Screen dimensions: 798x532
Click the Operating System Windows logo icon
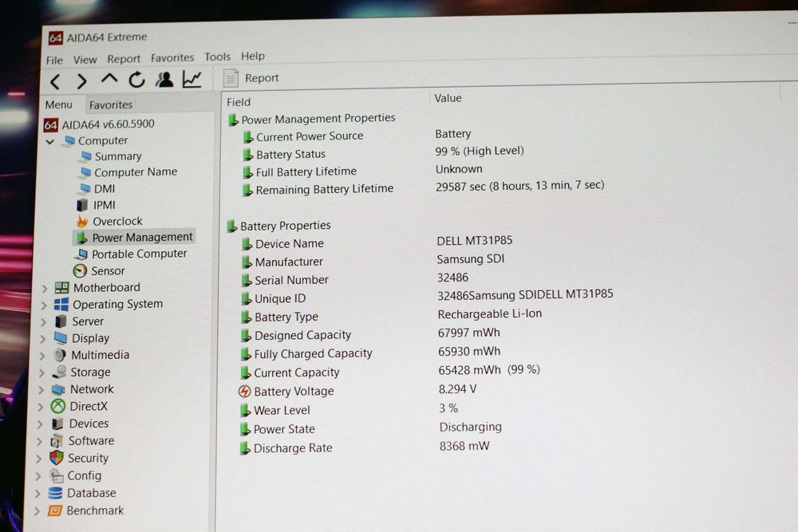point(61,305)
